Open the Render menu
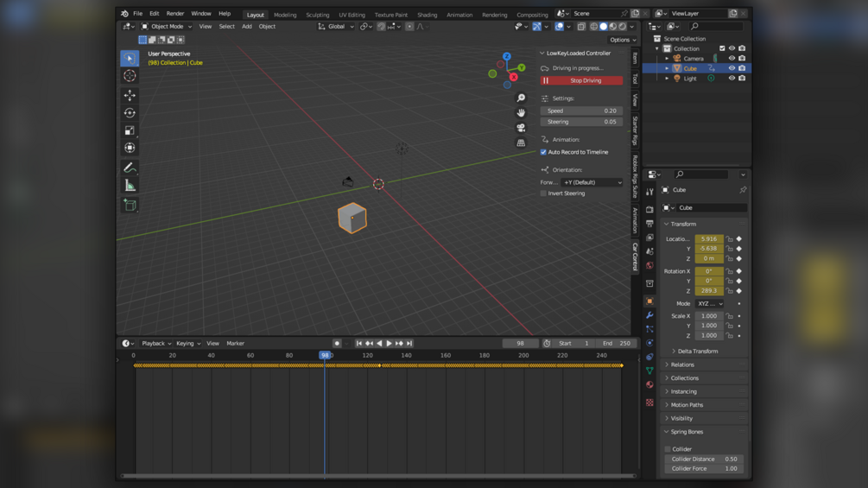The height and width of the screenshot is (488, 868). [x=174, y=14]
